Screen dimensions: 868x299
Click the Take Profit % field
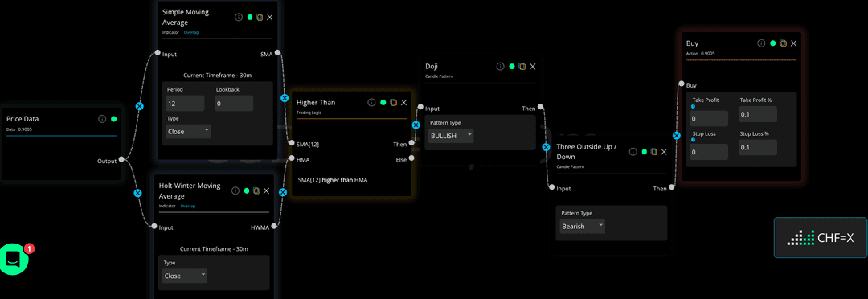(758, 114)
